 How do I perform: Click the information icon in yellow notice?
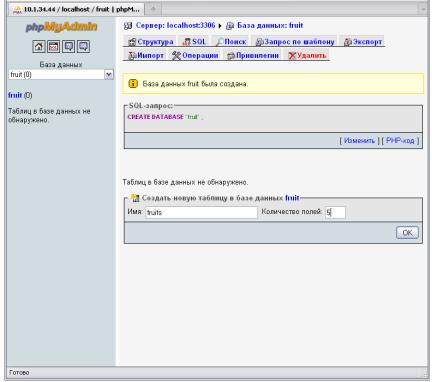[x=133, y=84]
